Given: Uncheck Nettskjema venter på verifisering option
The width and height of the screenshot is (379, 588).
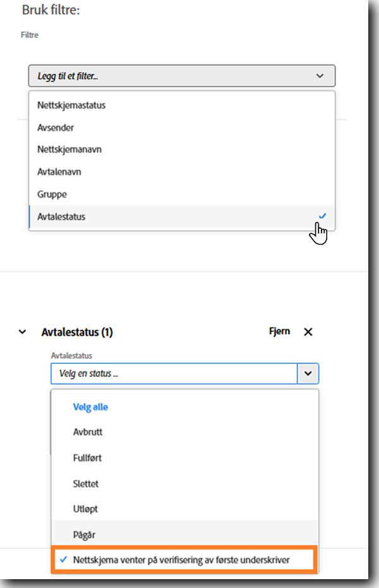Looking at the screenshot, I should pos(184,560).
